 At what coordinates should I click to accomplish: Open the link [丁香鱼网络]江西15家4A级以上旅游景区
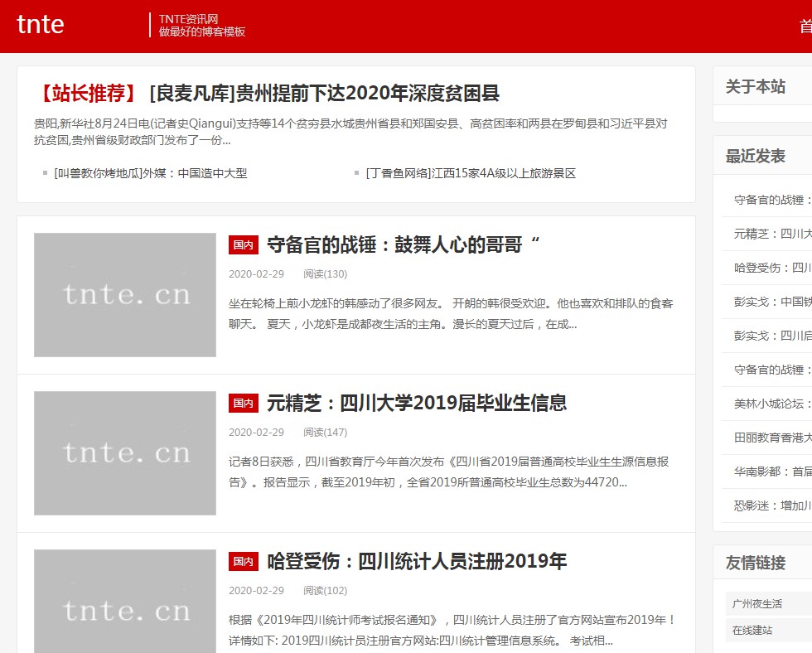[x=471, y=173]
